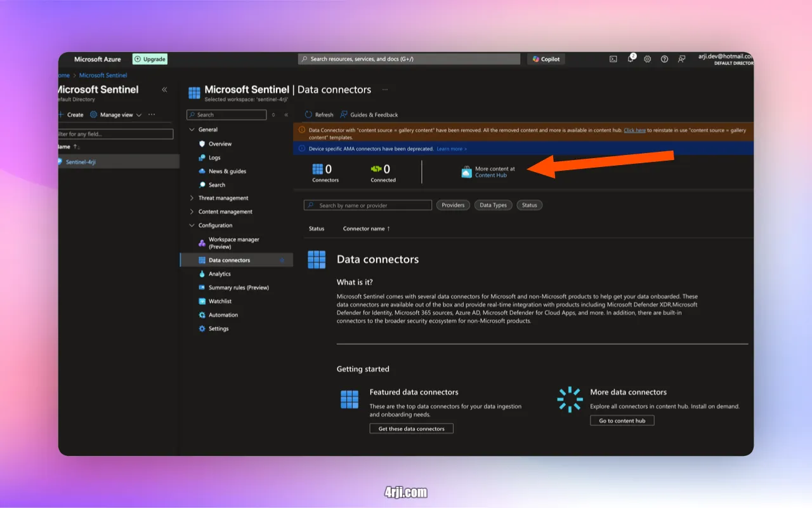Open Cloud Shell terminal icon
The width and height of the screenshot is (812, 508).
(x=613, y=59)
